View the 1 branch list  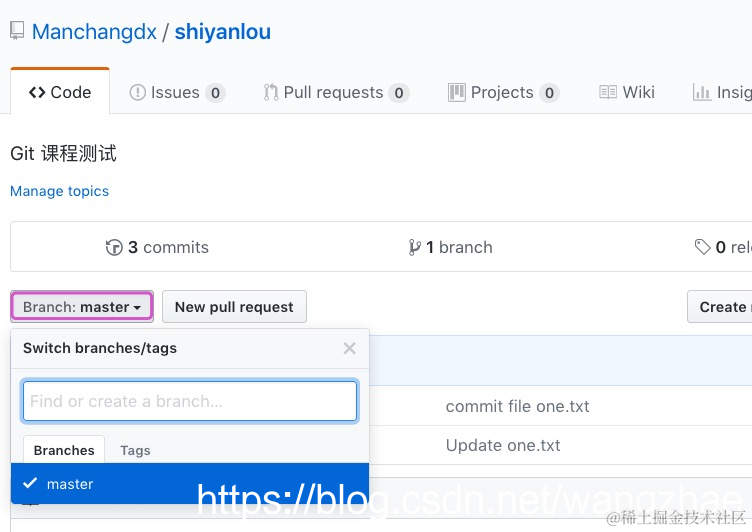tap(450, 247)
